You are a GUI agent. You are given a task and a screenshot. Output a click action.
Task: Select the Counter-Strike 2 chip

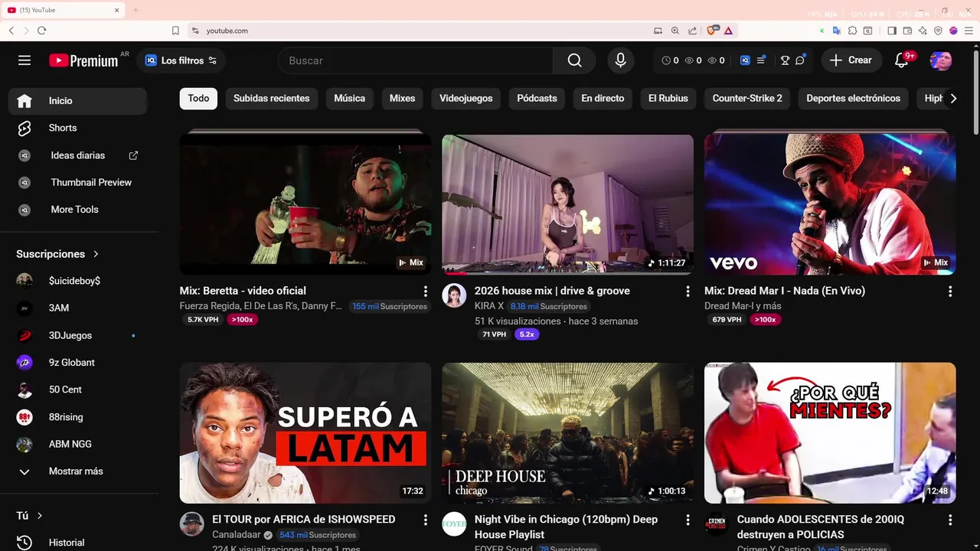pyautogui.click(x=747, y=98)
